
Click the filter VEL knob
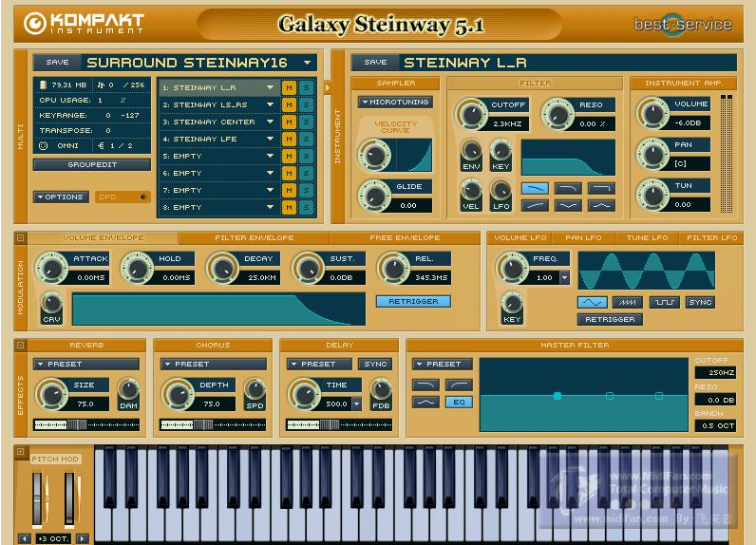(471, 189)
